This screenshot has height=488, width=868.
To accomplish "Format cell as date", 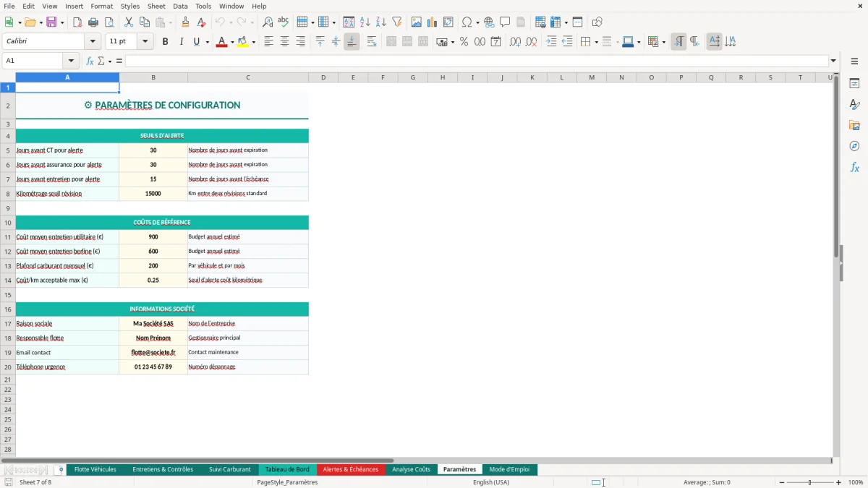I will click(495, 42).
